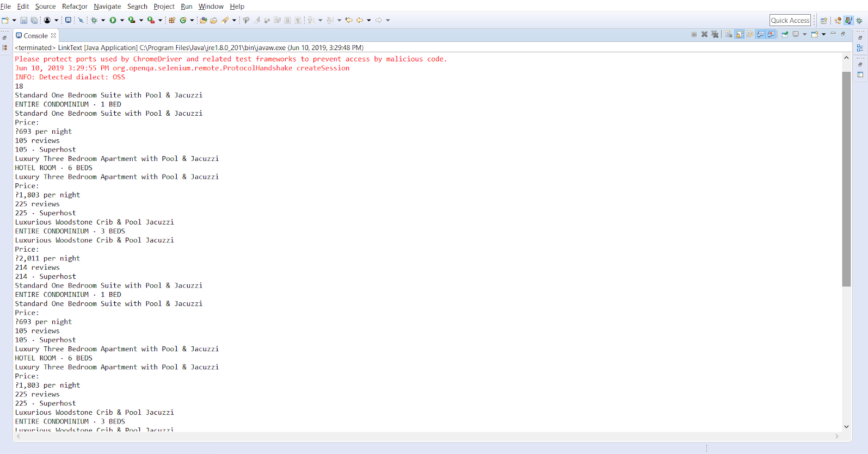Toggle Scroll Lock in the Console toolbar
868x454 pixels.
point(740,34)
